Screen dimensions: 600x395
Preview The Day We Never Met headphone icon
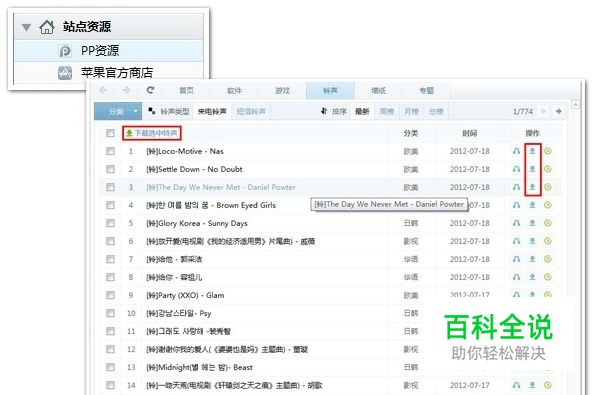[x=516, y=187]
